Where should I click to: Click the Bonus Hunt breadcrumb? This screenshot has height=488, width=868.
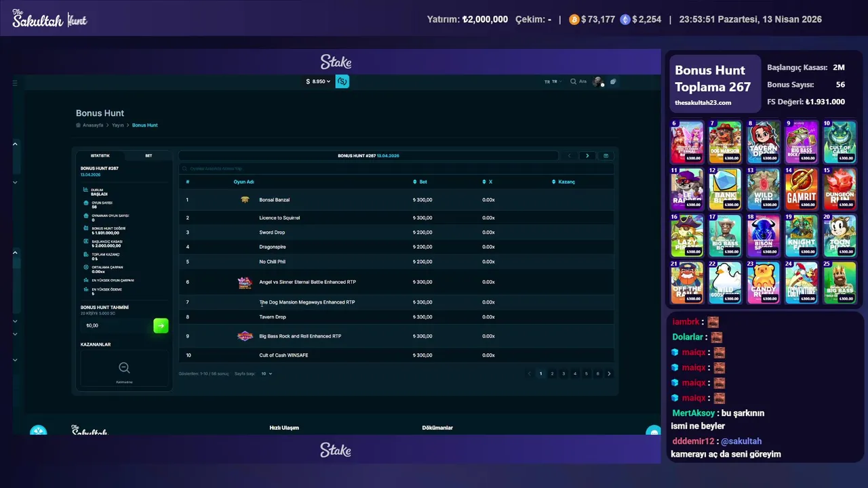(145, 125)
